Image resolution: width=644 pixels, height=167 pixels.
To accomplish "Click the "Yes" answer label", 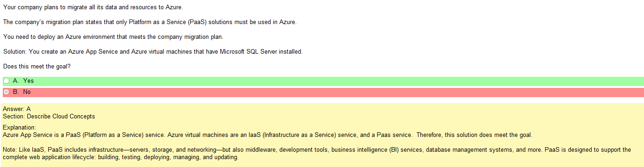I will [x=28, y=81].
